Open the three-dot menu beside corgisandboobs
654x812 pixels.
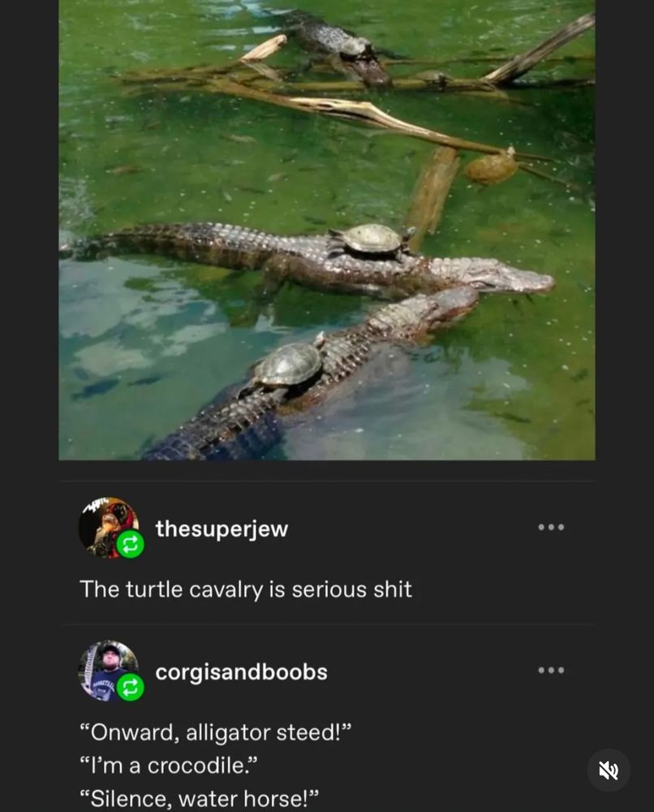pos(551,670)
